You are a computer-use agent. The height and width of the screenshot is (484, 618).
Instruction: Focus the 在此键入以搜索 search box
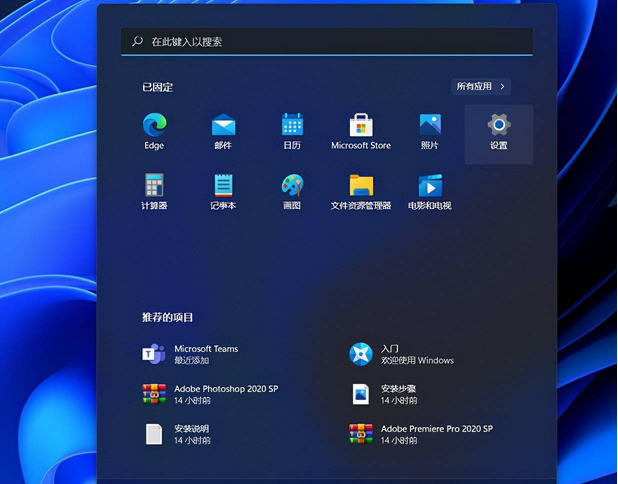(x=327, y=41)
